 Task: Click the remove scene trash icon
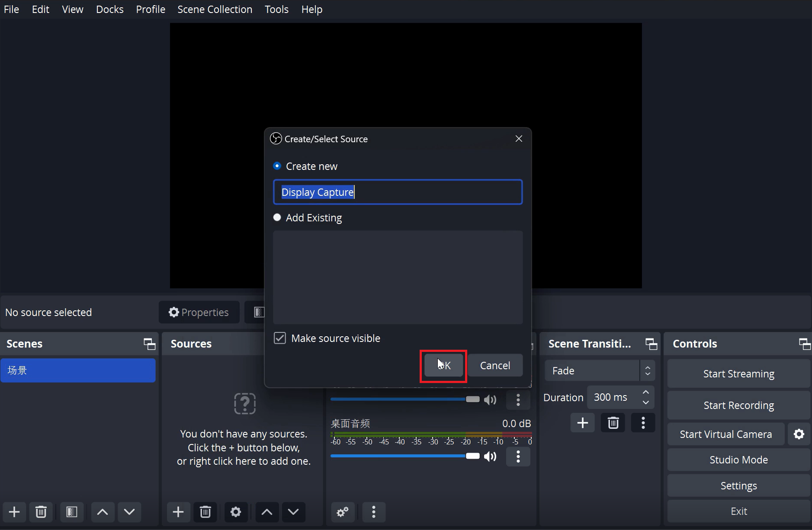(x=41, y=512)
